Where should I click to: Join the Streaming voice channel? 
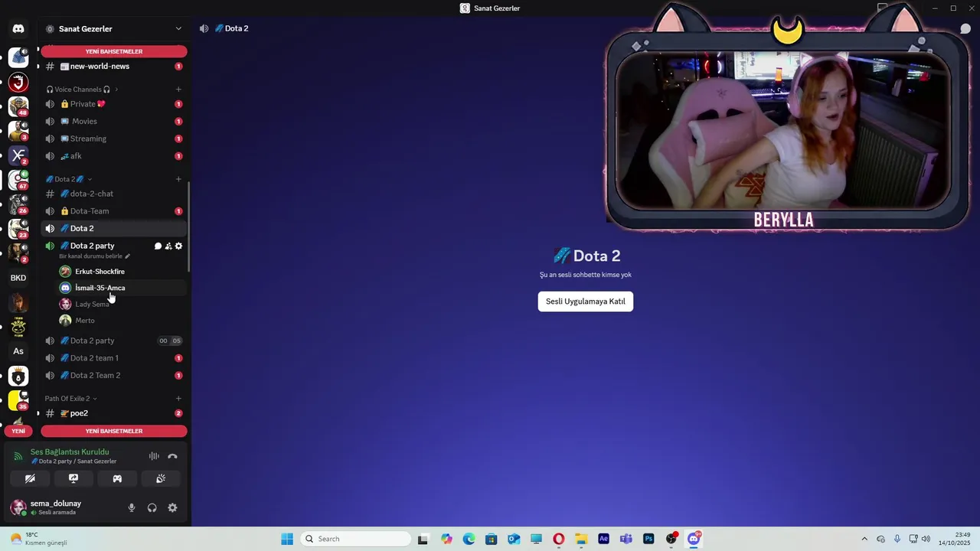coord(113,139)
